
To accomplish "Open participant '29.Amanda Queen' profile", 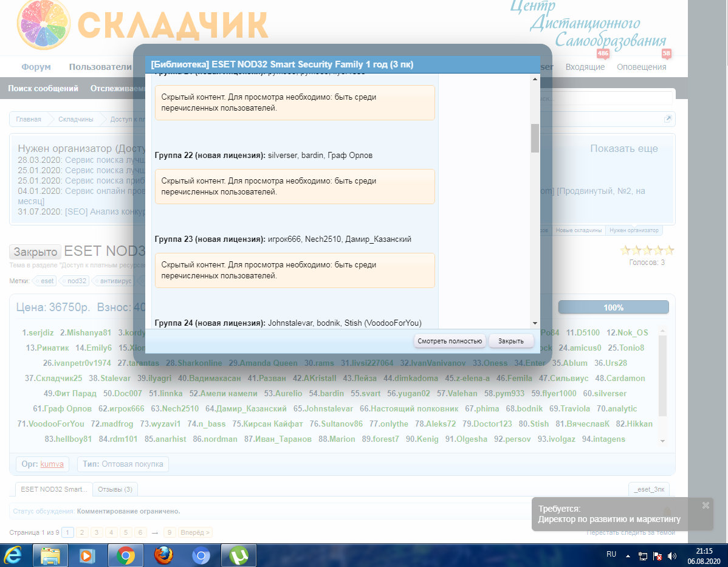I will pos(263,363).
